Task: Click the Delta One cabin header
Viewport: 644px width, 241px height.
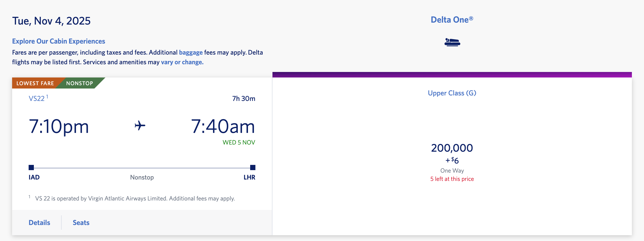Action: (452, 20)
